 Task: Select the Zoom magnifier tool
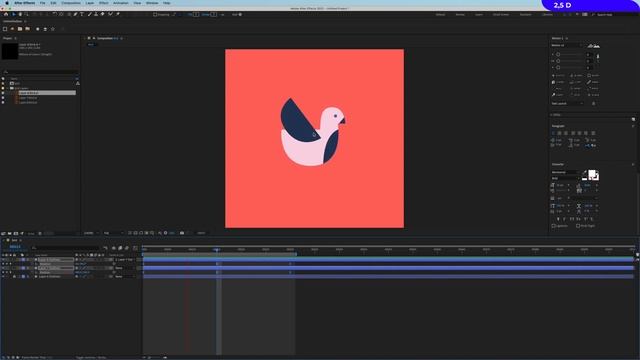pos(26,14)
